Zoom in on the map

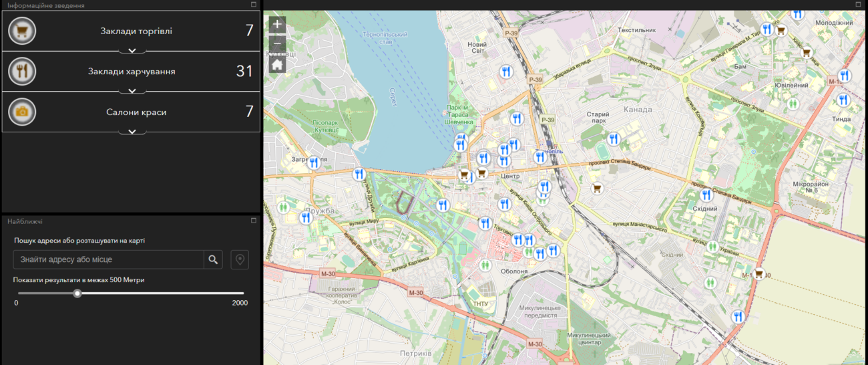click(278, 25)
